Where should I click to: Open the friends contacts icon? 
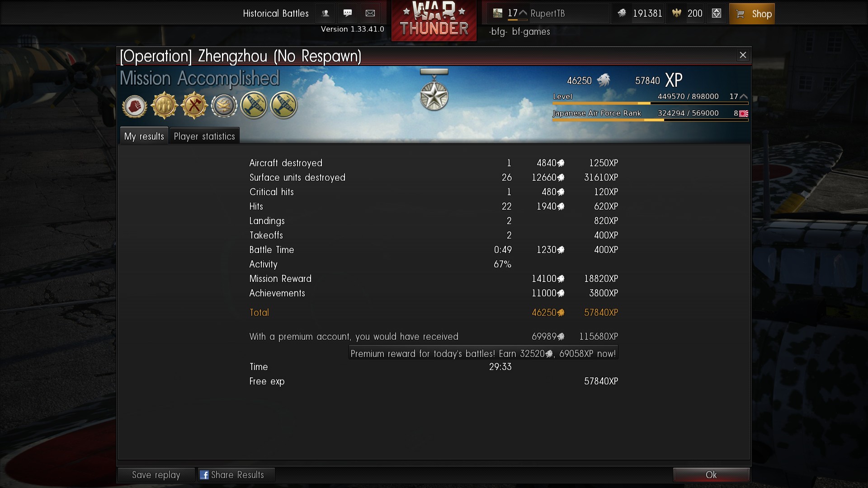pos(325,13)
